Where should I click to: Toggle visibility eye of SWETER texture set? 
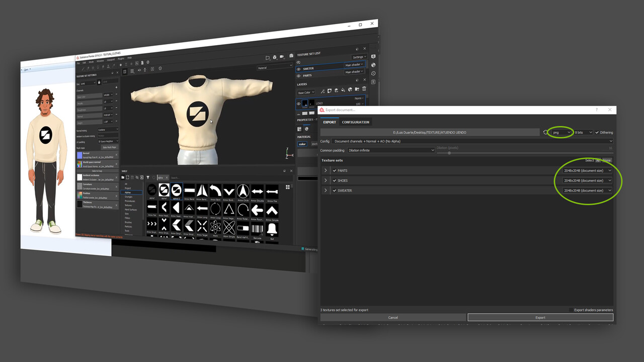[x=299, y=69]
